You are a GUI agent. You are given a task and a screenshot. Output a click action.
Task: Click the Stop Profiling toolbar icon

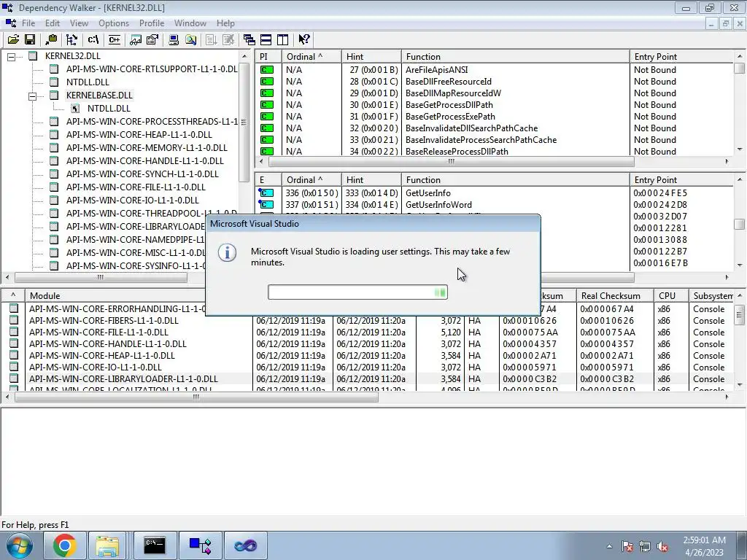coord(228,39)
